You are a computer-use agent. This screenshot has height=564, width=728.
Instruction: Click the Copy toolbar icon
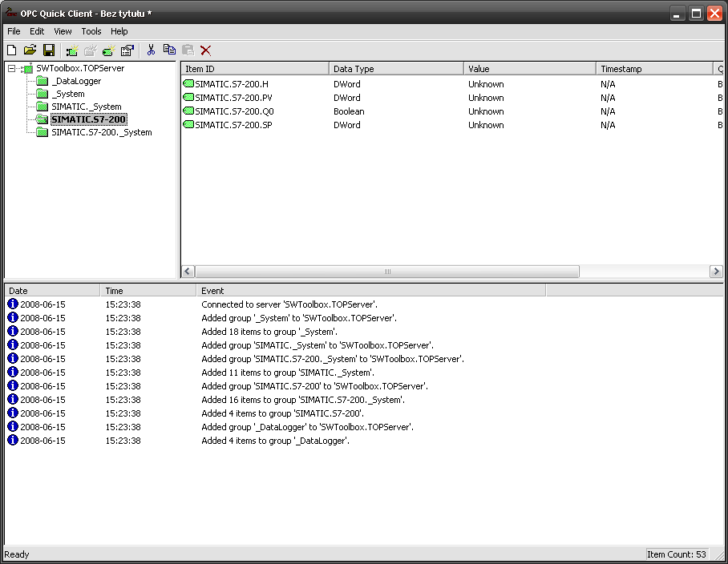click(x=169, y=50)
